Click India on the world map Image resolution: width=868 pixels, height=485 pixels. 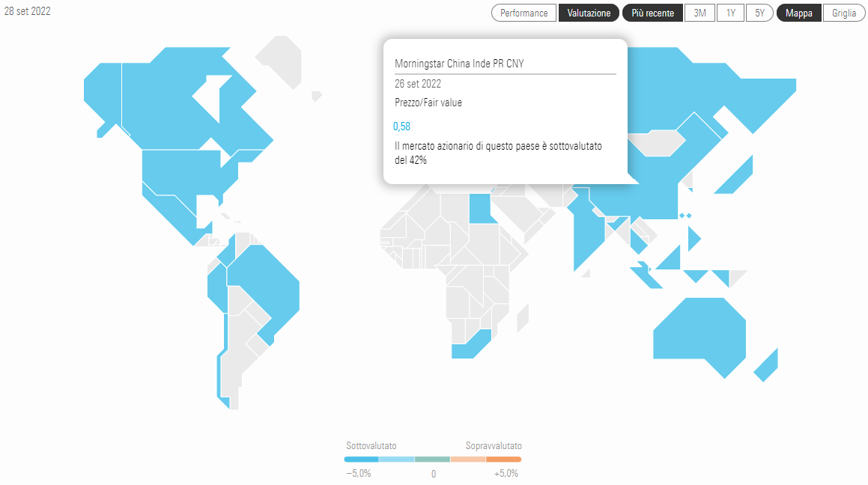(x=588, y=232)
